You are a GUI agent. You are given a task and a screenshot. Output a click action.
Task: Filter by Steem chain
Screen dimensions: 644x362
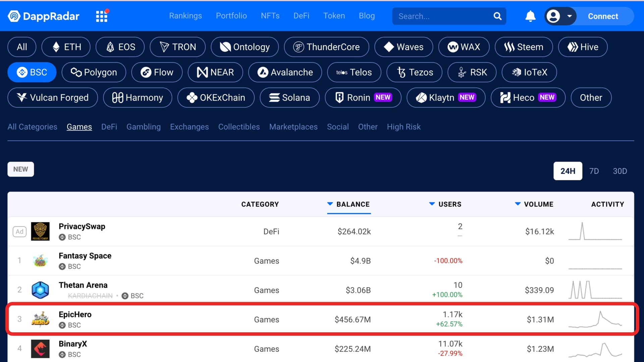click(x=524, y=47)
